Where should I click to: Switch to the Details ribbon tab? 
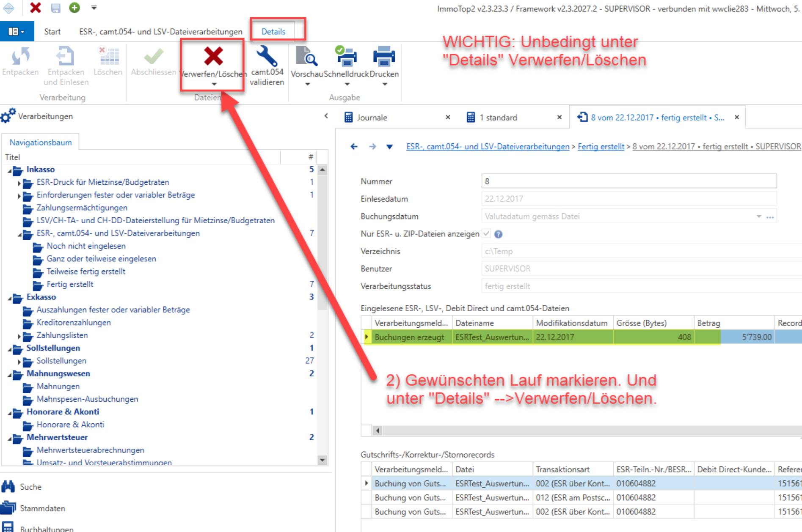tap(273, 32)
